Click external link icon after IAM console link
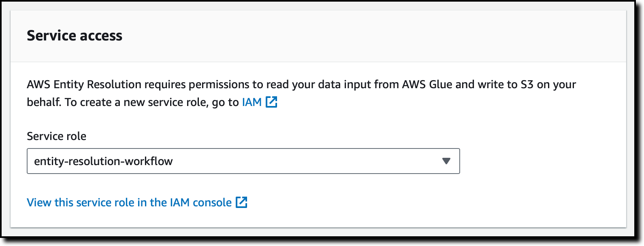644x246 pixels. coord(241,202)
